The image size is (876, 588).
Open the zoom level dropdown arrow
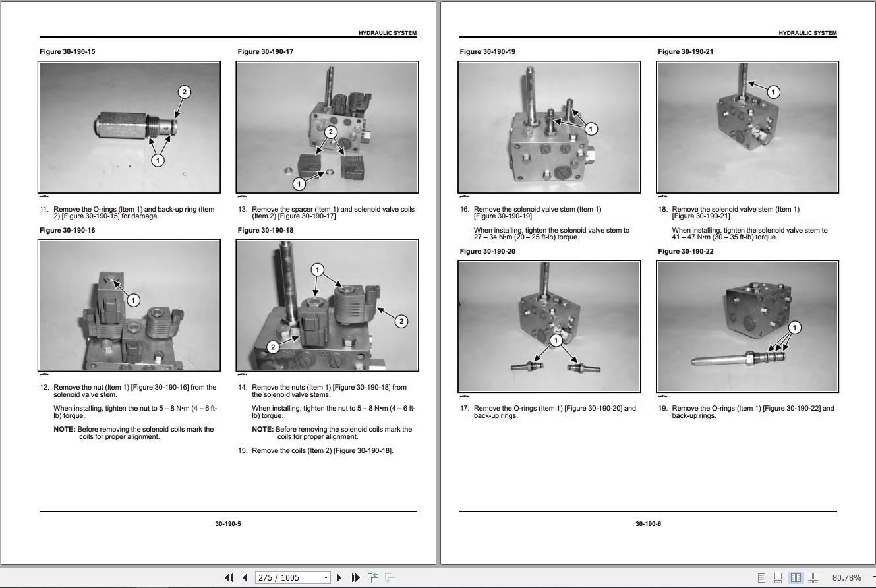pos(873,578)
